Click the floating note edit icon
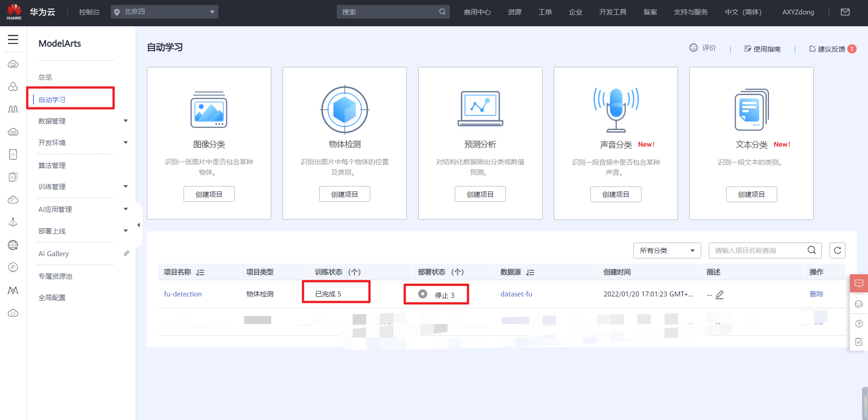 pyautogui.click(x=859, y=342)
